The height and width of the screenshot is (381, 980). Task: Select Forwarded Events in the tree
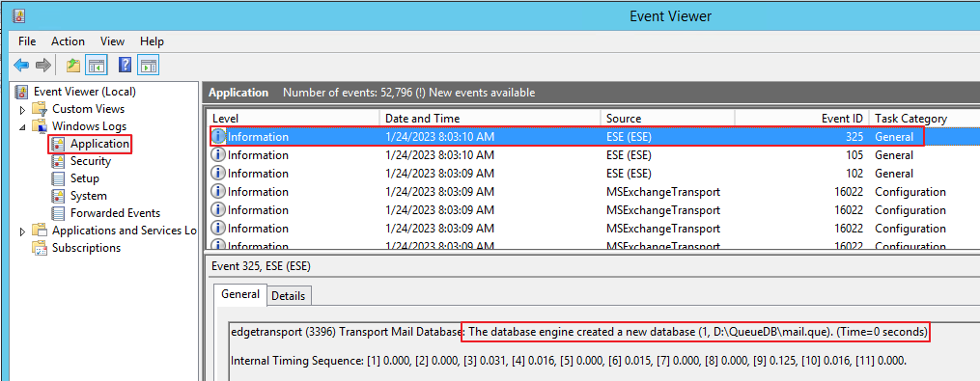tap(115, 213)
